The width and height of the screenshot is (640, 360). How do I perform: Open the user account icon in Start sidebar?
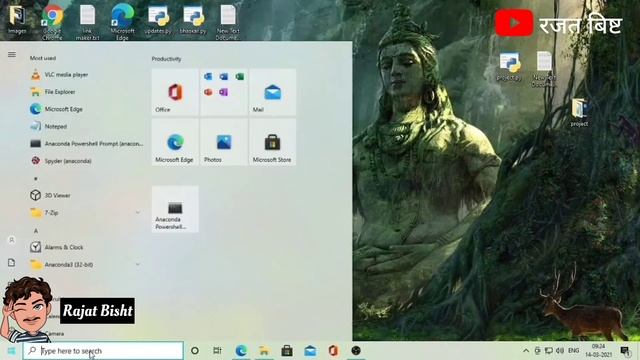coord(11,240)
